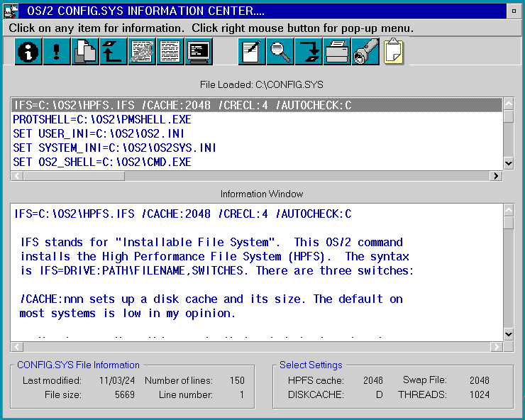
Task: Click the DISKCACHE value D
Action: (380, 394)
